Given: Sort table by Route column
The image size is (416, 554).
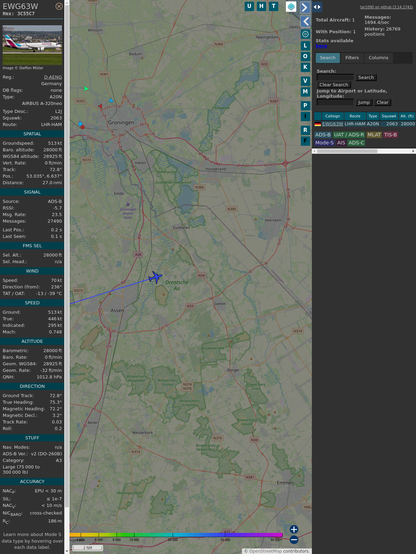Looking at the screenshot, I should pos(355,116).
